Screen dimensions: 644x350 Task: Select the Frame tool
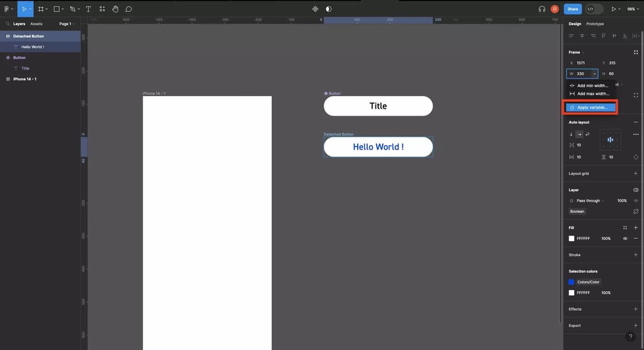click(41, 9)
